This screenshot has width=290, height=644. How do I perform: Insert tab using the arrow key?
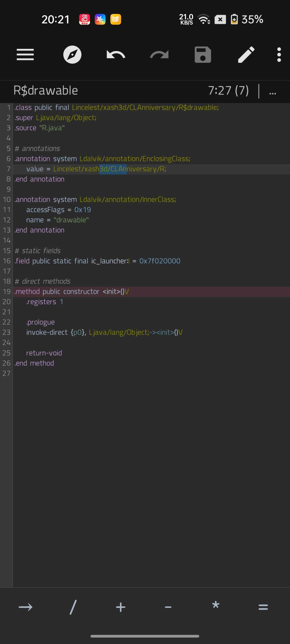pyautogui.click(x=26, y=607)
